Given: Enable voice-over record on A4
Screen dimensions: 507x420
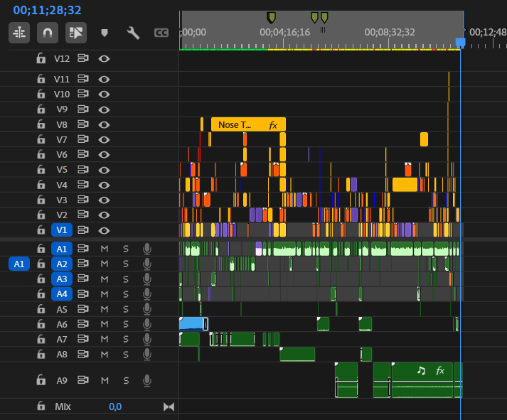Looking at the screenshot, I should (147, 294).
